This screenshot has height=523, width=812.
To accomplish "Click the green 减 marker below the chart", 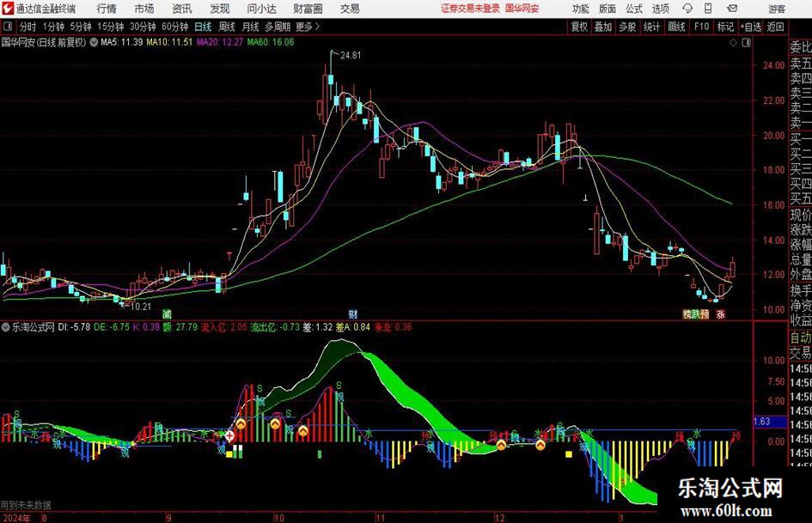I will 167,313.
